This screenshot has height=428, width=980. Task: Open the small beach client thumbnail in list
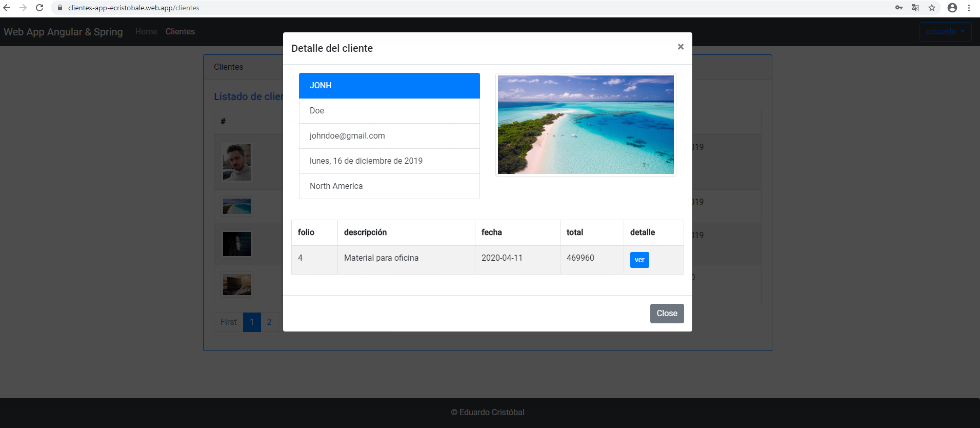click(237, 206)
